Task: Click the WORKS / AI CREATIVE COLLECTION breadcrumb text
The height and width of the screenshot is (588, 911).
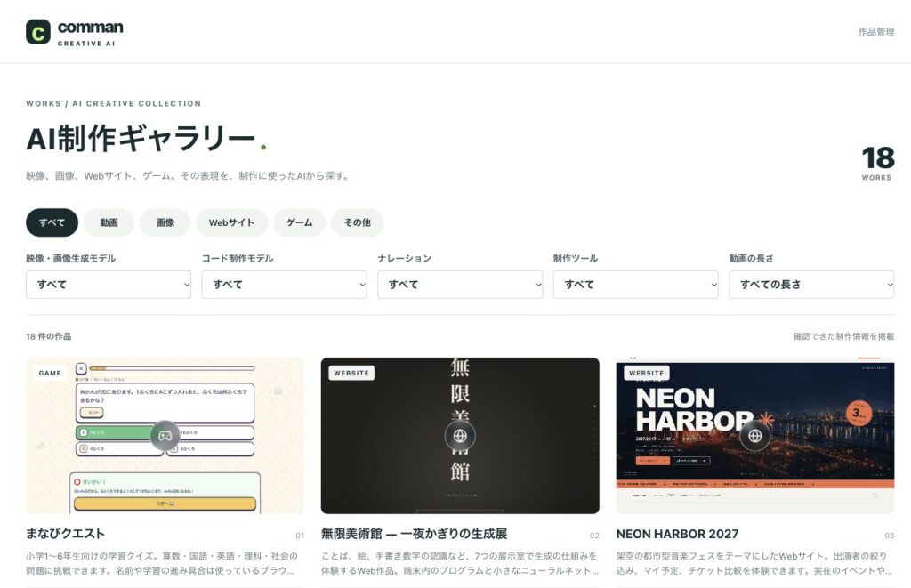Action: [x=113, y=103]
